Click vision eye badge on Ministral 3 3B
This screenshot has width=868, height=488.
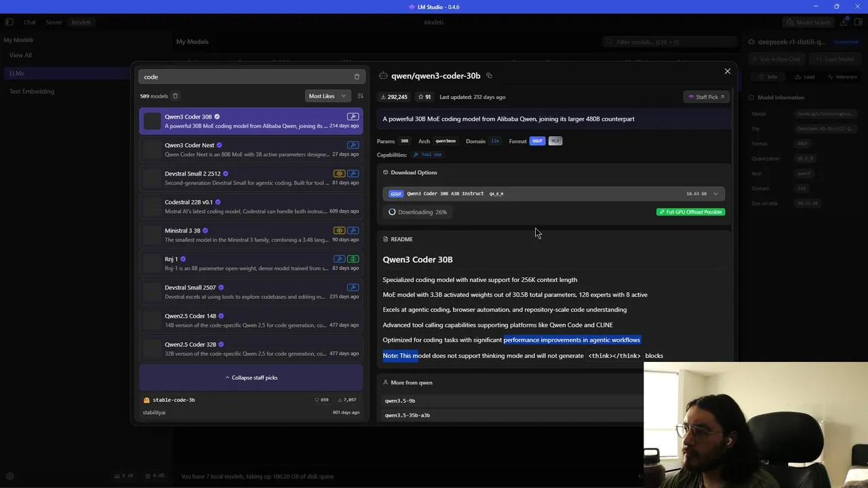339,230
